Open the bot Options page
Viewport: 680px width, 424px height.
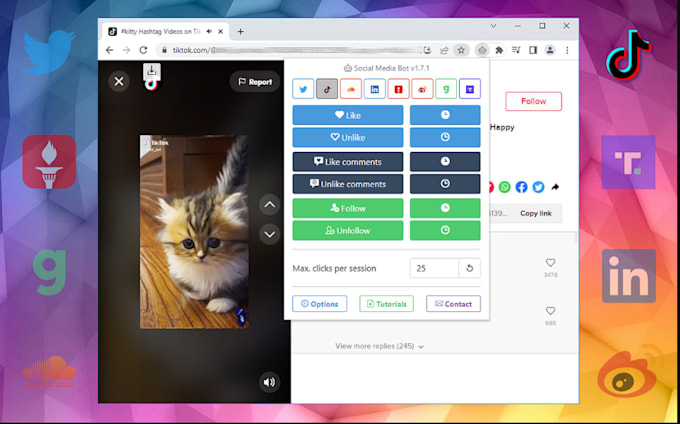[320, 304]
